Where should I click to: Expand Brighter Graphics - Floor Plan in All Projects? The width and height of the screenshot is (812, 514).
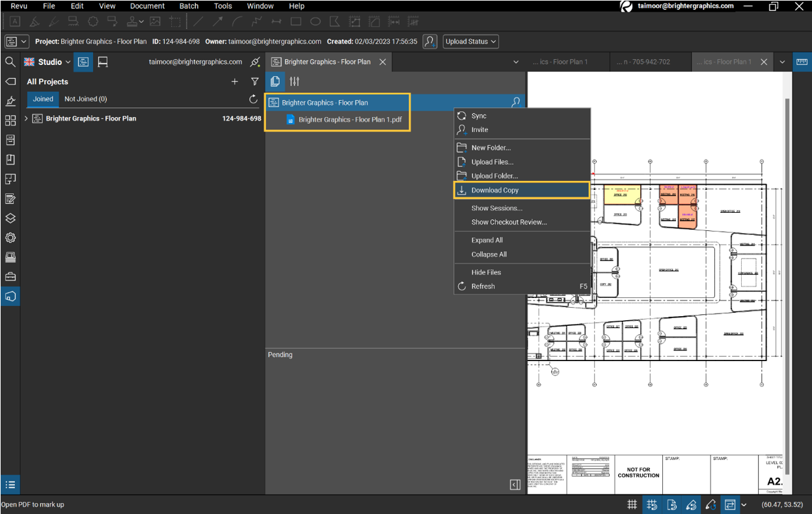pyautogui.click(x=26, y=118)
